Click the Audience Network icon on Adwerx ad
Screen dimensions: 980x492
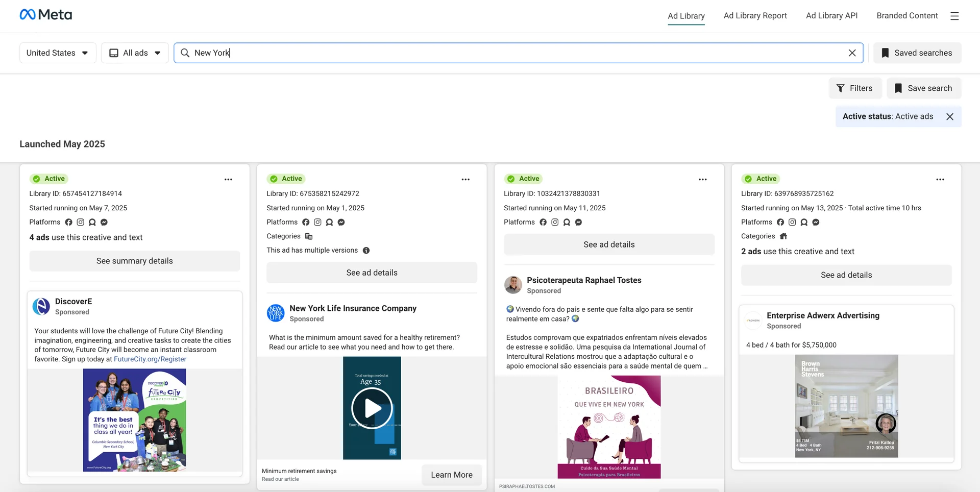click(x=804, y=222)
